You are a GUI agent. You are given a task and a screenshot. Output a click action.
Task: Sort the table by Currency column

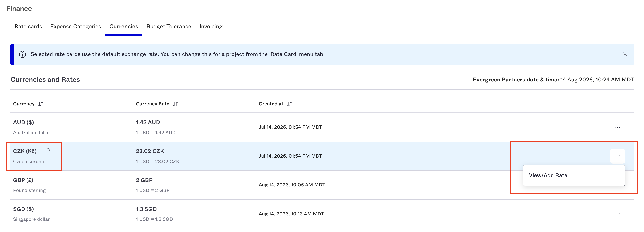28,104
